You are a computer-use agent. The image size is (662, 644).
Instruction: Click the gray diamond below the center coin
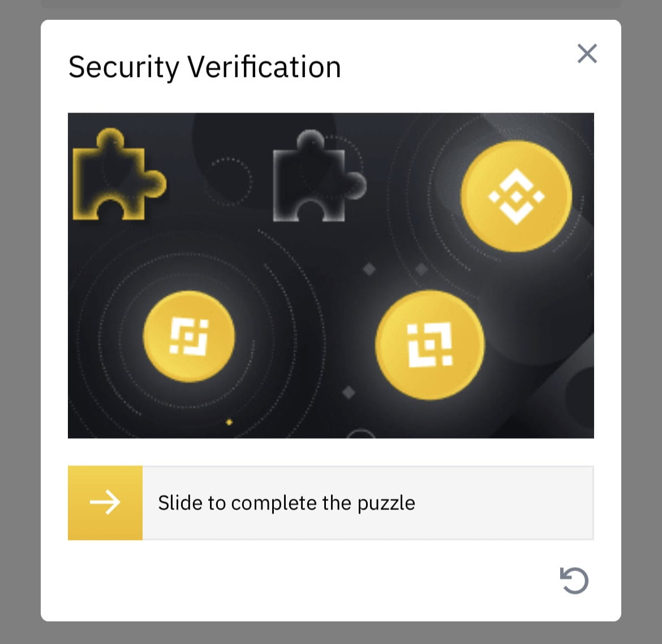coord(349,392)
